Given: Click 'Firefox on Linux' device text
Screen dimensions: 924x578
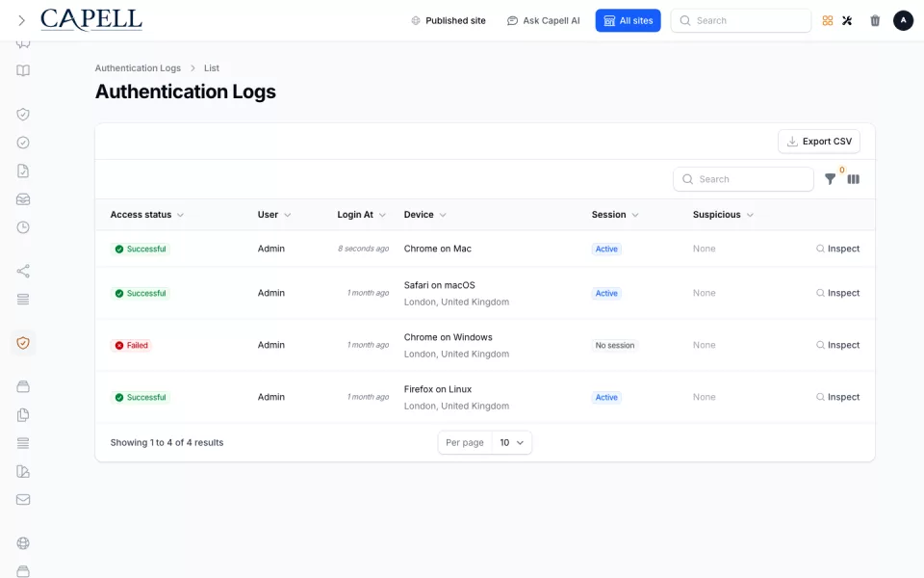Looking at the screenshot, I should [437, 389].
